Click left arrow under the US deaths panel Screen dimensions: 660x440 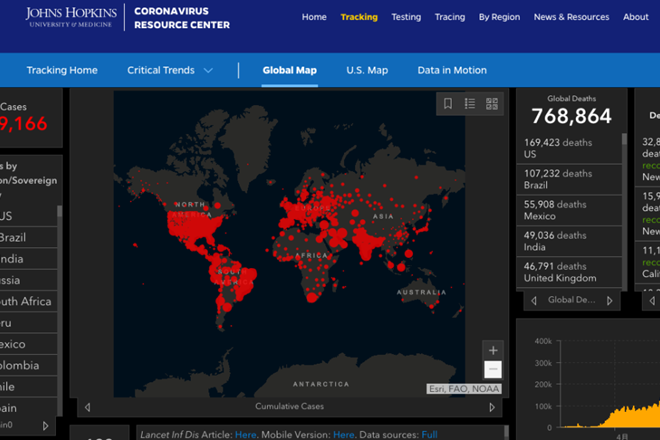[x=652, y=301]
